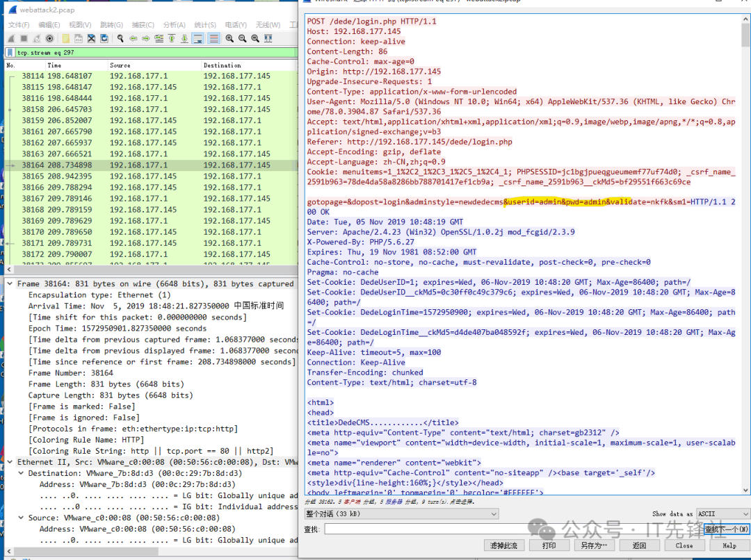This screenshot has width=751, height=560.
Task: Click the 打印 print button
Action: pyautogui.click(x=549, y=545)
